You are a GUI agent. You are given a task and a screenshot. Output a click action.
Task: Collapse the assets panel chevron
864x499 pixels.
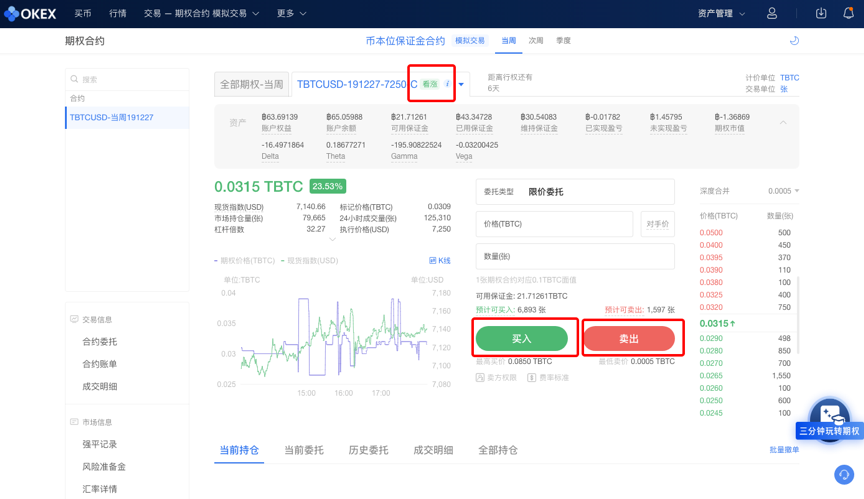(783, 122)
